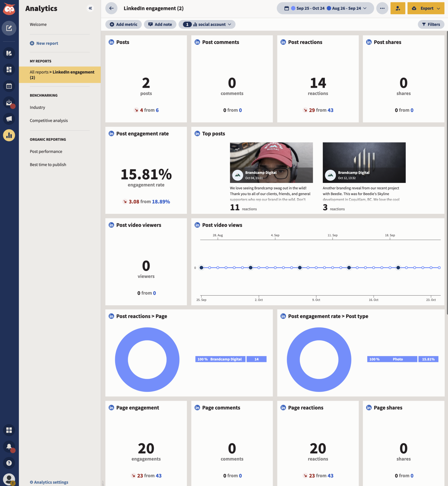448x486 pixels.
Task: Open the Inbox icon with red notification dot
Action: (9, 103)
